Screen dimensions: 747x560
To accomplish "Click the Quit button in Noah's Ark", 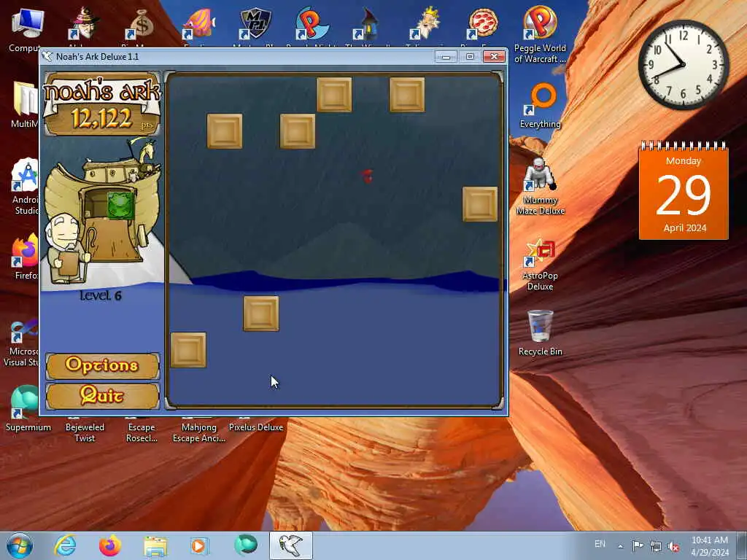I will pos(102,396).
